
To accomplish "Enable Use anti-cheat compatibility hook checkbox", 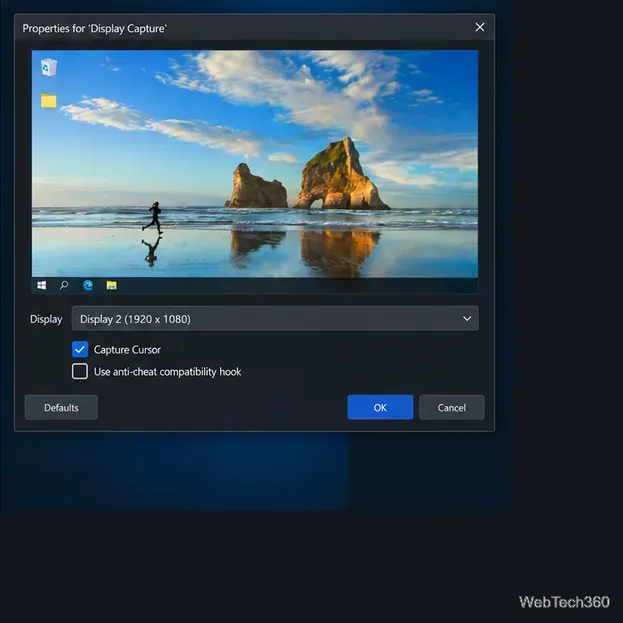I will tap(80, 371).
